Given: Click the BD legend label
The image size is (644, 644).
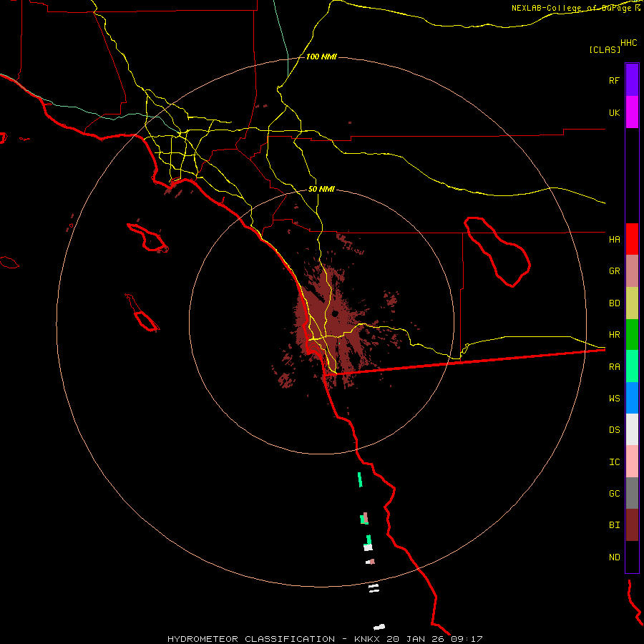Looking at the screenshot, I should [614, 303].
